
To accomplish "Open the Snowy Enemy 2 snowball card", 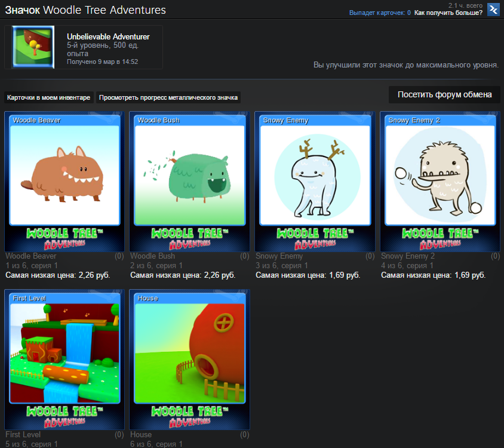I will tap(440, 182).
